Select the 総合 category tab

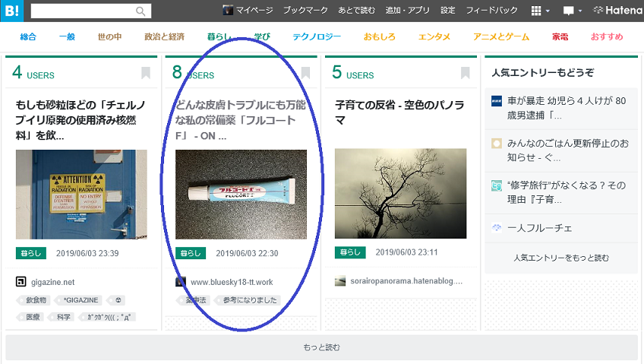click(28, 37)
